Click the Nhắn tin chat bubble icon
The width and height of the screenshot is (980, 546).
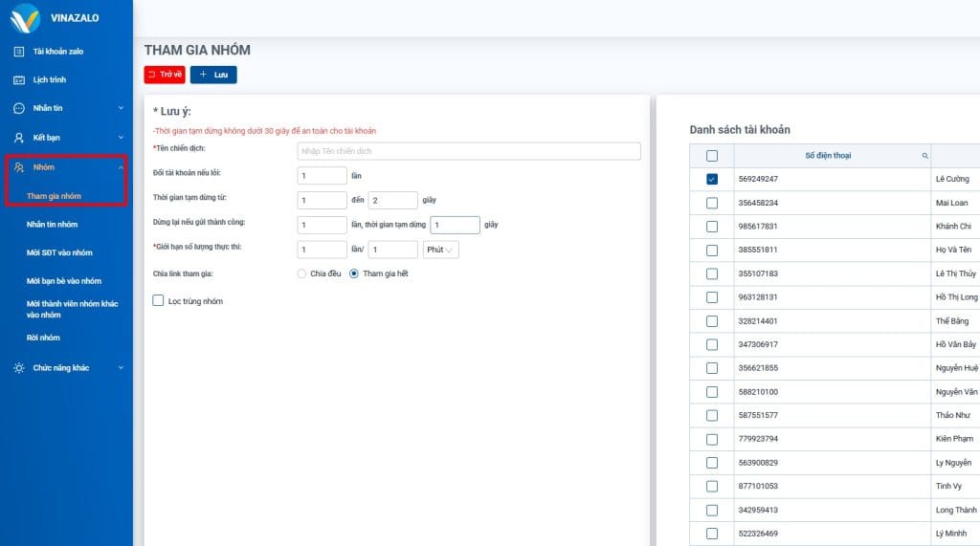point(18,109)
